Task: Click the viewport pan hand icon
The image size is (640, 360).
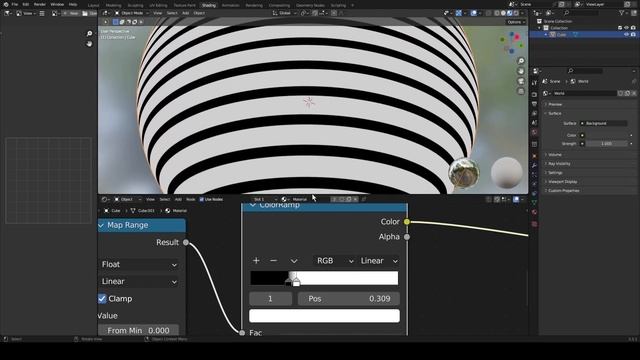Action: click(521, 71)
